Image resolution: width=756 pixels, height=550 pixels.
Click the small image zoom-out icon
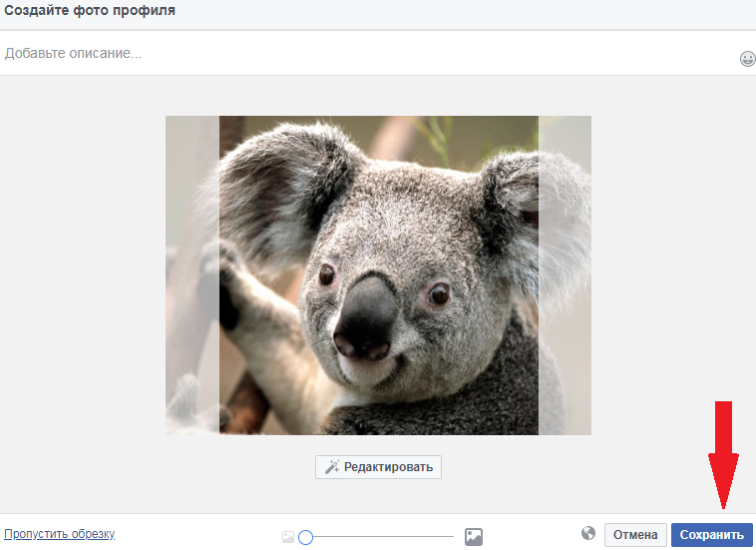(x=288, y=536)
